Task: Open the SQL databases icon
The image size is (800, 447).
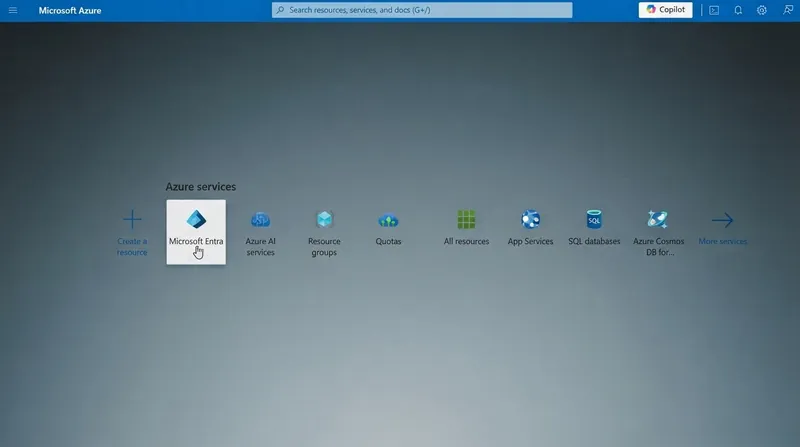Action: click(x=594, y=219)
